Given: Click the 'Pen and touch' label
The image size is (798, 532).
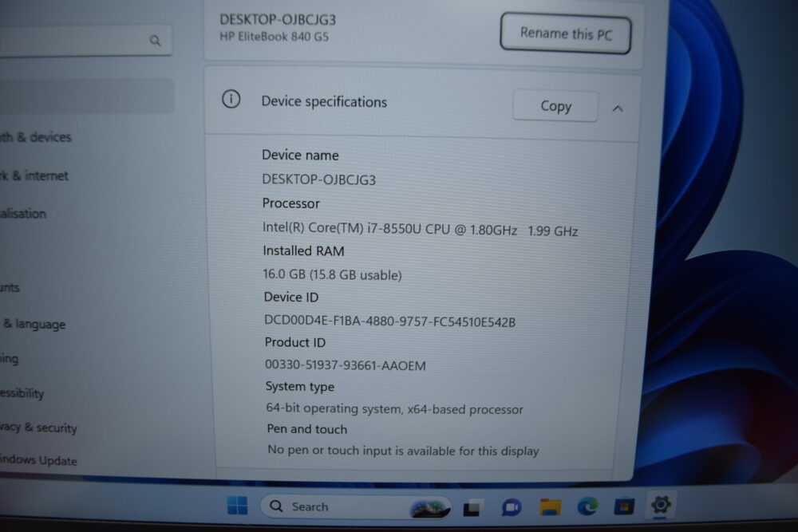Looking at the screenshot, I should pos(307,429).
